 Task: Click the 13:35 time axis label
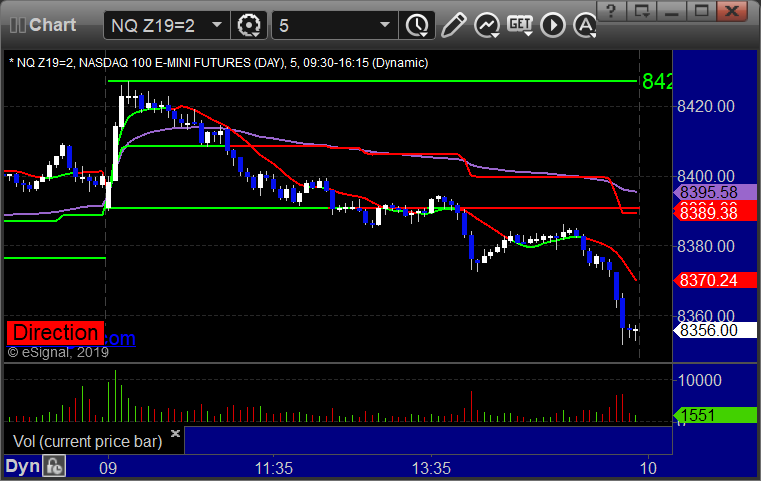point(431,468)
